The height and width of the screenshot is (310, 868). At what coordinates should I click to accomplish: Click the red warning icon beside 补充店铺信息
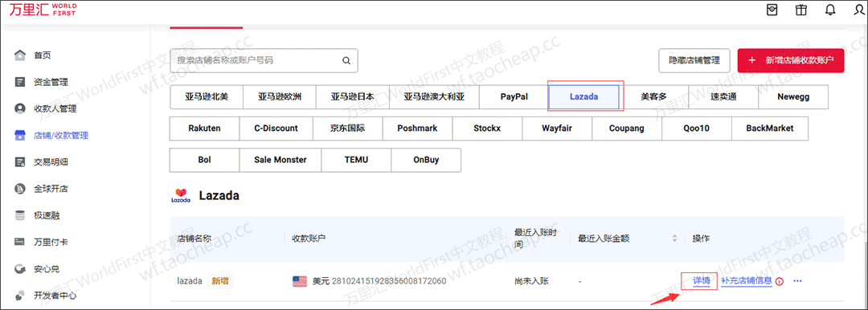coord(780,281)
